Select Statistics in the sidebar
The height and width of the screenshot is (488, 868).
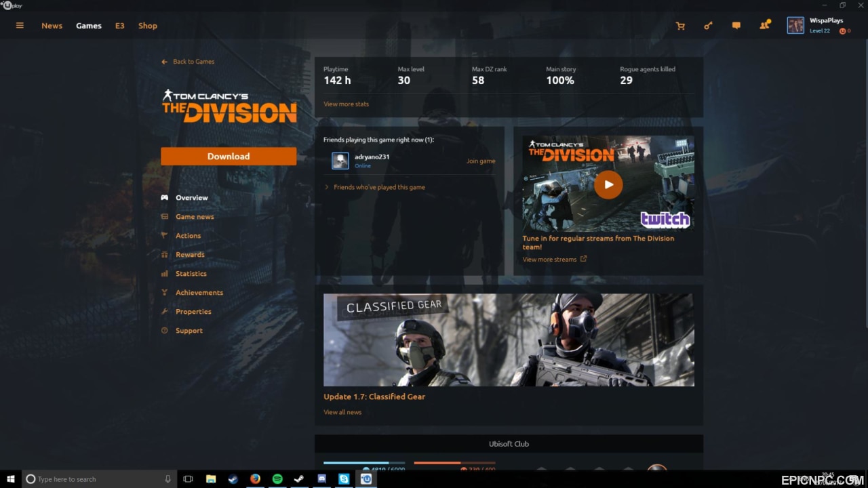point(191,274)
